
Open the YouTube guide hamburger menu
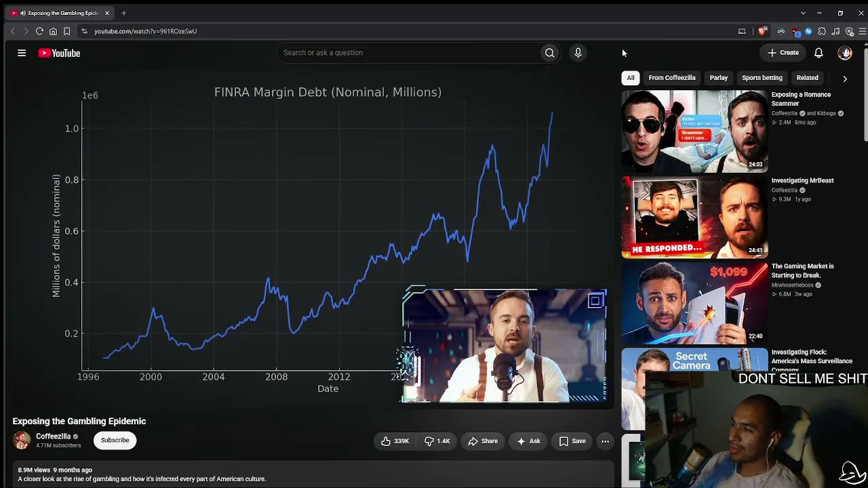pyautogui.click(x=22, y=53)
